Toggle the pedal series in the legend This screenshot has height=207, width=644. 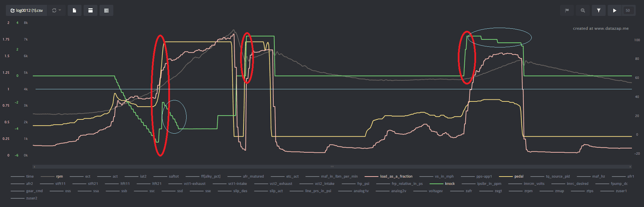(511, 177)
